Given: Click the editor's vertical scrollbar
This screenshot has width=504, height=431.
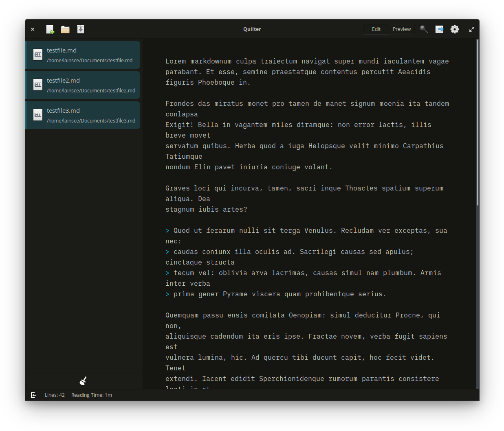Looking at the screenshot, I should 478,122.
